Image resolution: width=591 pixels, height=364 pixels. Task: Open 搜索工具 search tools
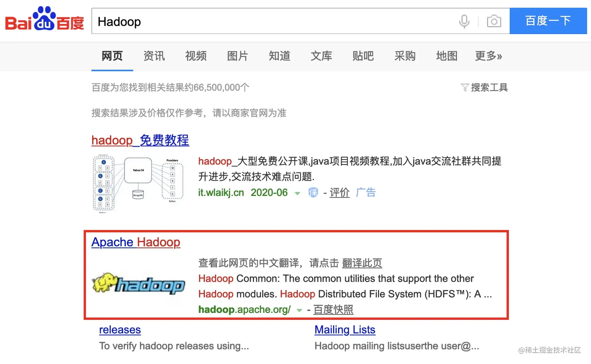click(489, 88)
